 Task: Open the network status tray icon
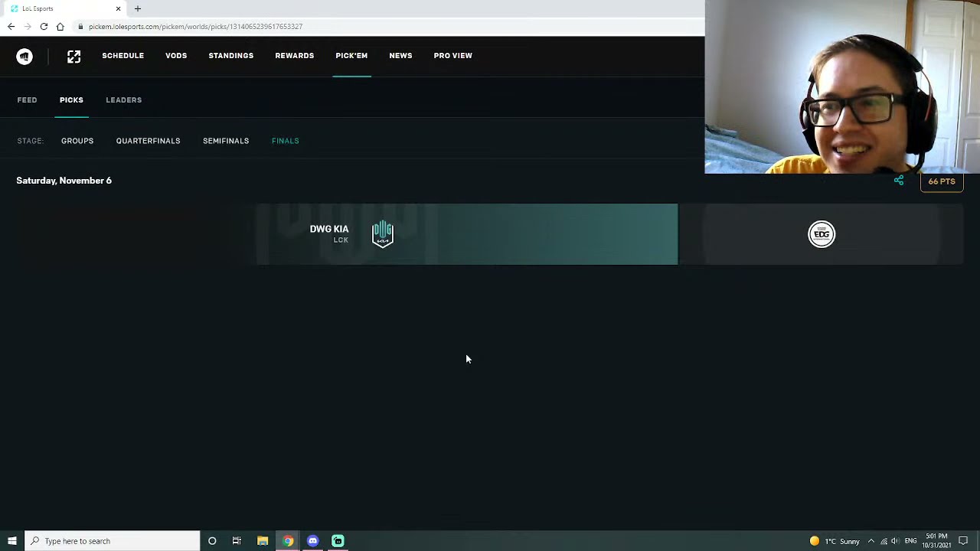coord(884,541)
